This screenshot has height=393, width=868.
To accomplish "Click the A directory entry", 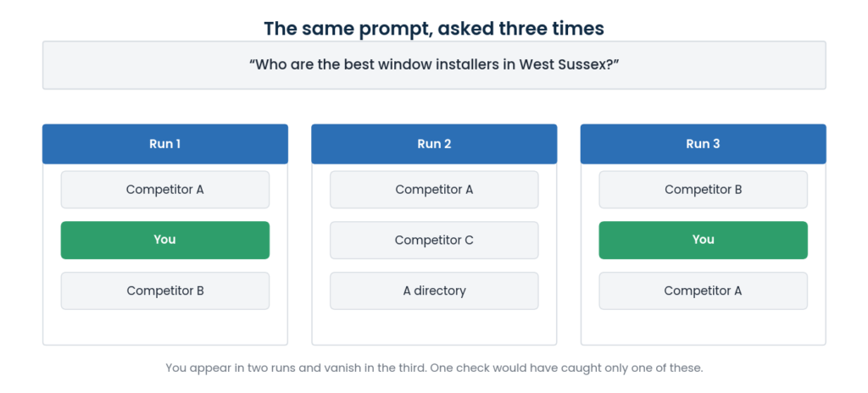I will 434,291.
